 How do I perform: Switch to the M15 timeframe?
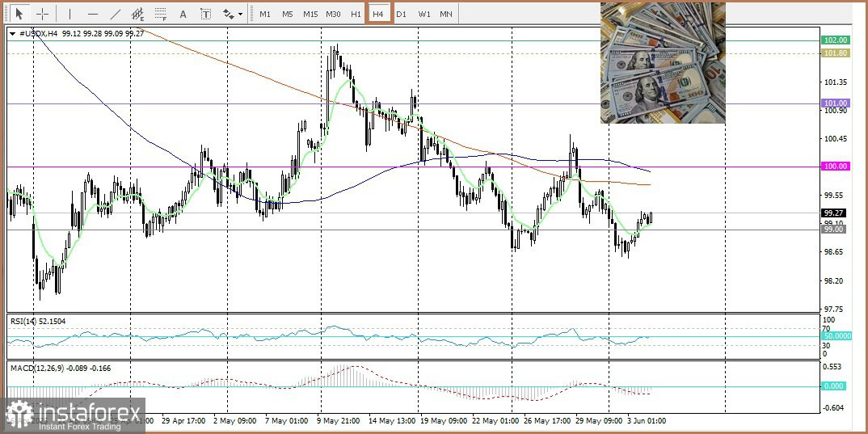310,14
